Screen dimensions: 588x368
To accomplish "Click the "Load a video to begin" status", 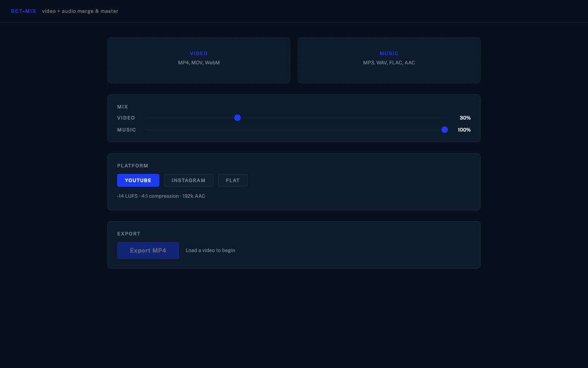I will [x=210, y=250].
